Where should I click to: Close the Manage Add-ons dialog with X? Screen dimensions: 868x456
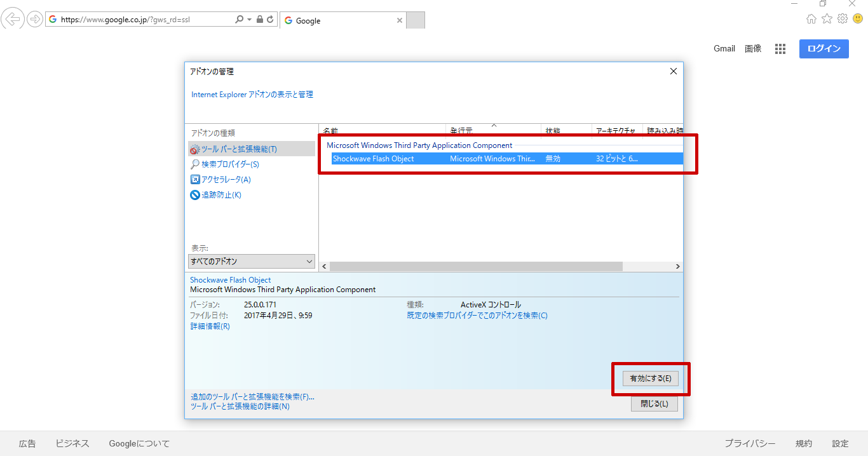[x=674, y=71]
